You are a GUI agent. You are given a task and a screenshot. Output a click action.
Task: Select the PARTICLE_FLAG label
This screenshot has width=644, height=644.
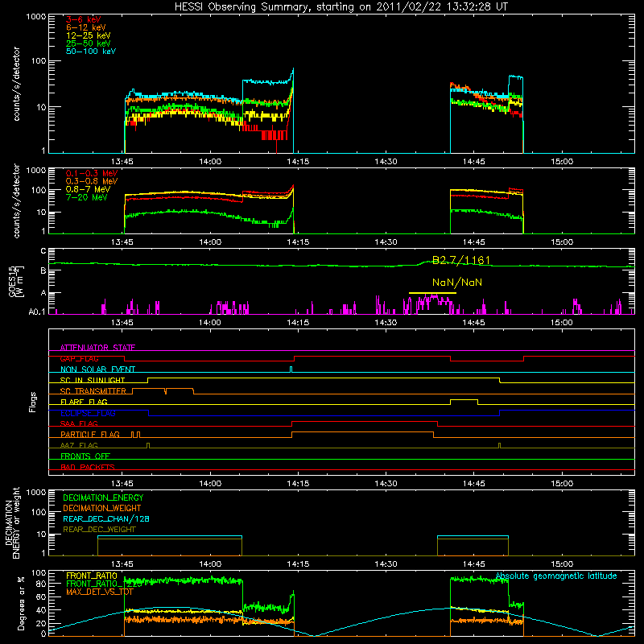click(x=90, y=435)
